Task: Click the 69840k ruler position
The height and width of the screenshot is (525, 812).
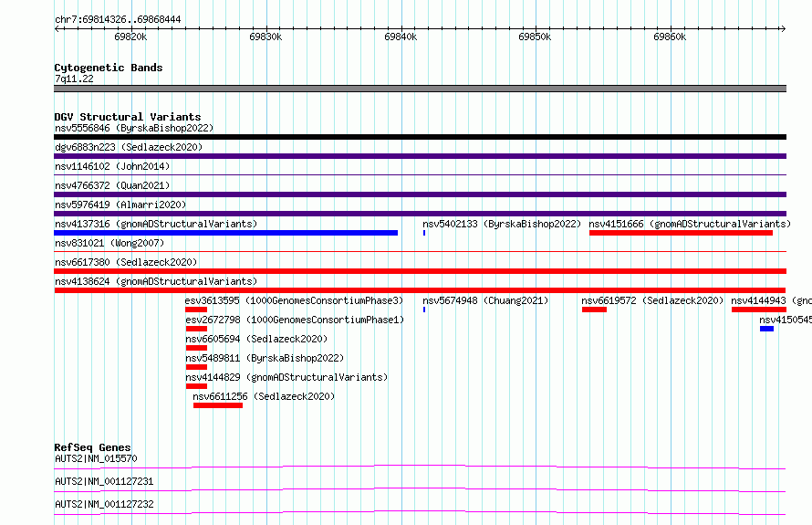Action: (401, 37)
